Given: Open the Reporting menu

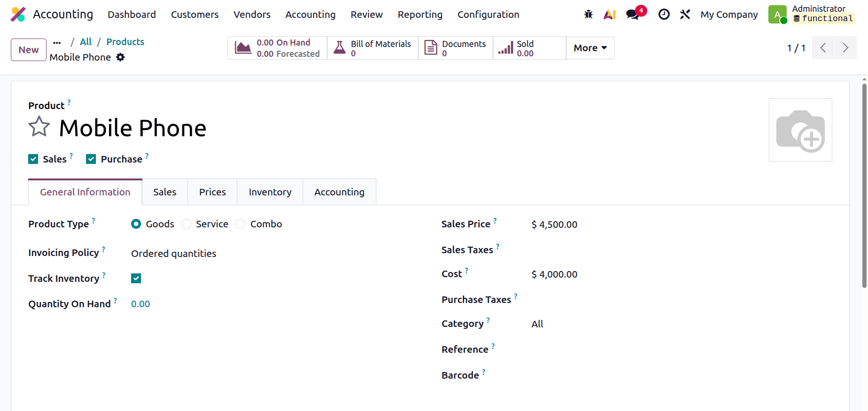Looking at the screenshot, I should 420,15.
